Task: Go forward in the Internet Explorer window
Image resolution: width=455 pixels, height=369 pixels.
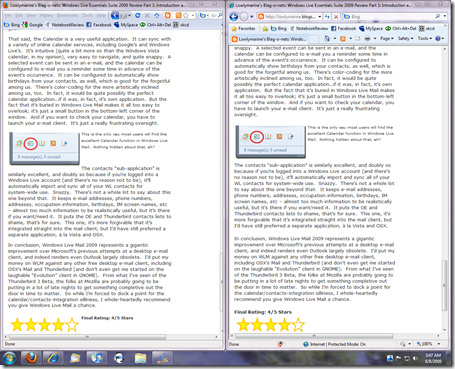Action: (244, 17)
